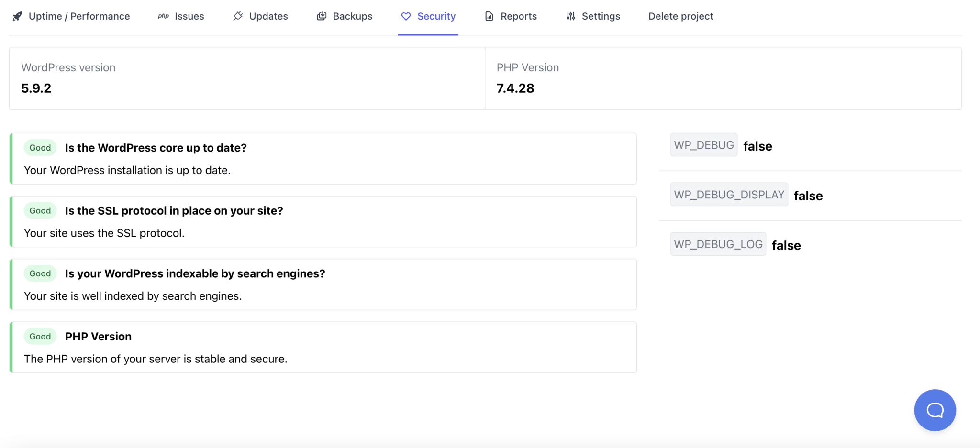Click the heart icon beside Security
This screenshot has width=980, height=448.
click(406, 16)
